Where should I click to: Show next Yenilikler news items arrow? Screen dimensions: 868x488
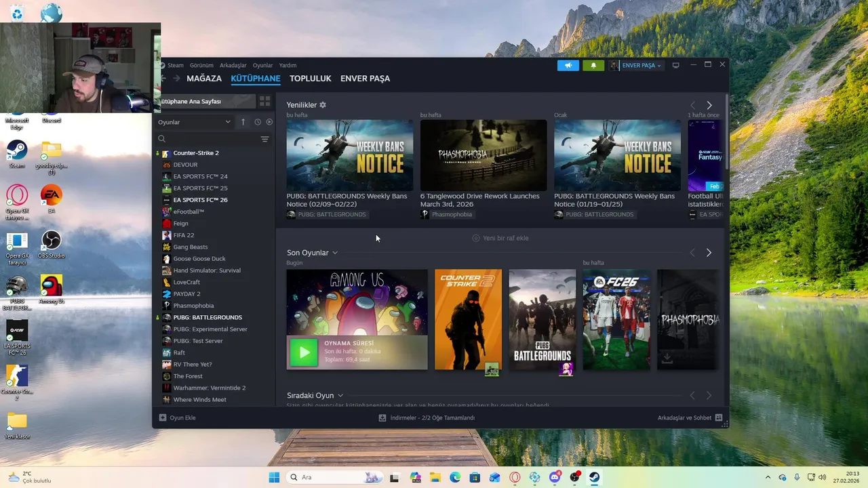click(709, 105)
